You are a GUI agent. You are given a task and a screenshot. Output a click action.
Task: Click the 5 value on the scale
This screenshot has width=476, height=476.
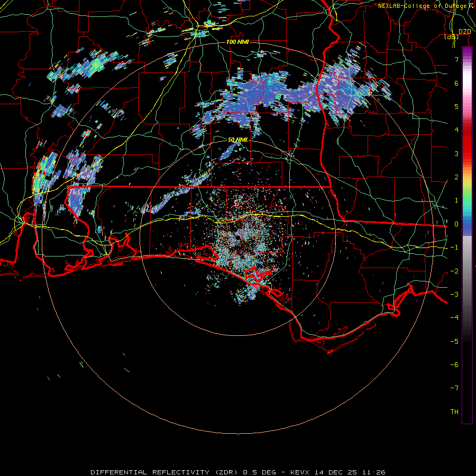pyautogui.click(x=456, y=106)
